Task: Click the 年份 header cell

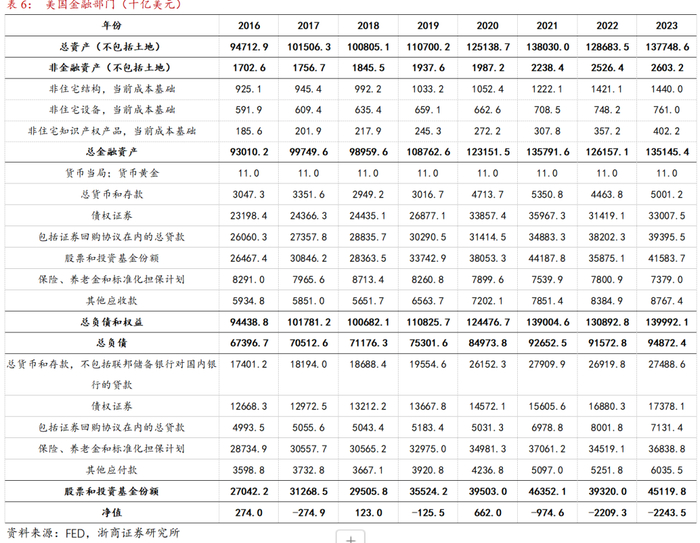Action: 112,25
